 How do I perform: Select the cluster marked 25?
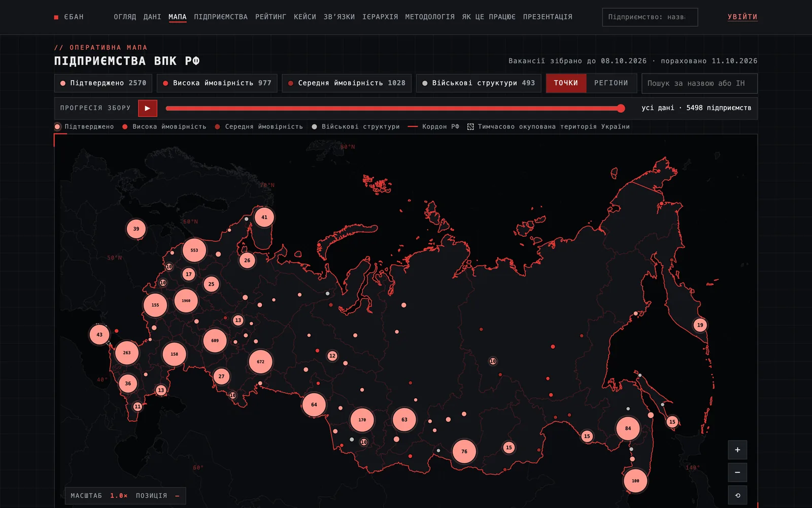(212, 284)
